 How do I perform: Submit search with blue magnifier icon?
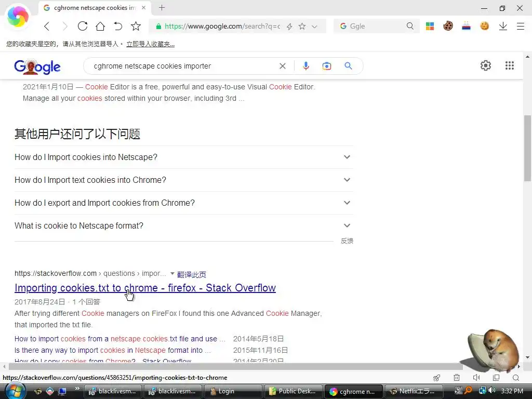tap(348, 66)
